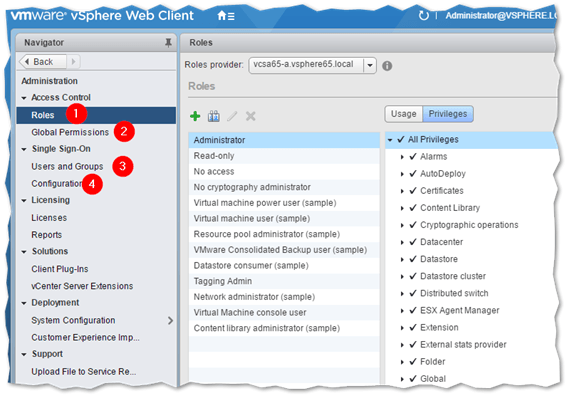The image size is (567, 396).
Task: Click External stats provider label
Action: pos(463,345)
